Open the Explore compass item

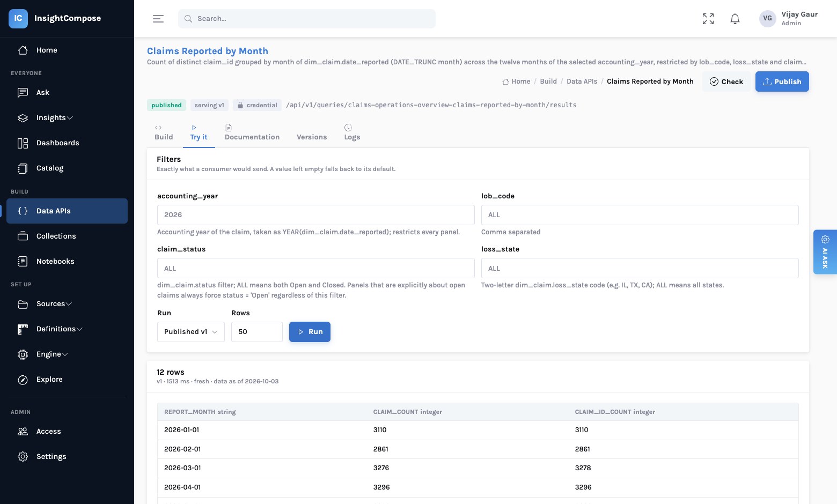(67, 379)
